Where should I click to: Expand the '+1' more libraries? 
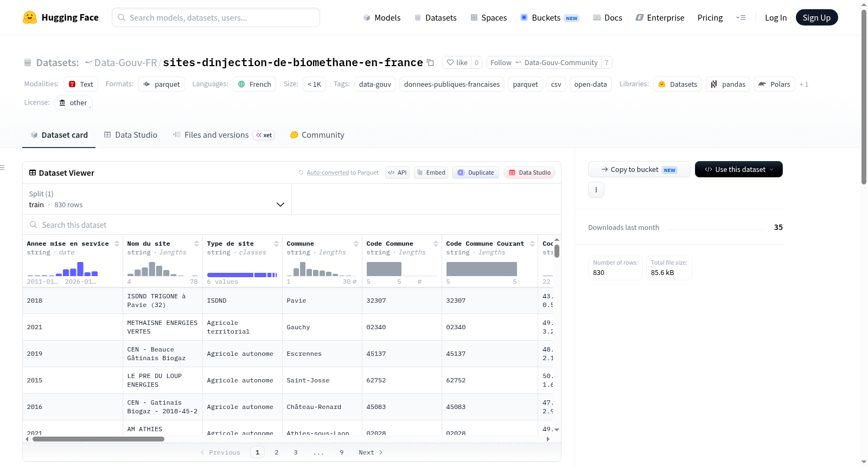pos(803,84)
